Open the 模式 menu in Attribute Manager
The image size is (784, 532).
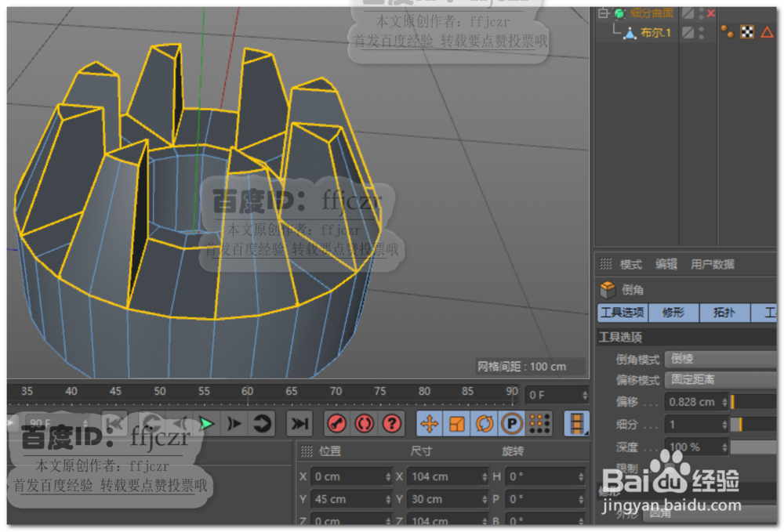631,264
